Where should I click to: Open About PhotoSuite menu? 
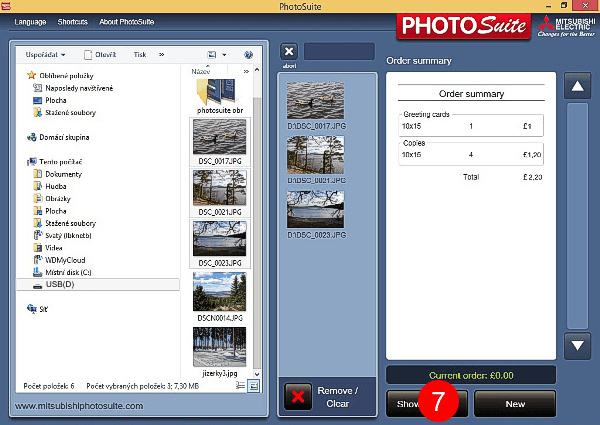[x=127, y=22]
